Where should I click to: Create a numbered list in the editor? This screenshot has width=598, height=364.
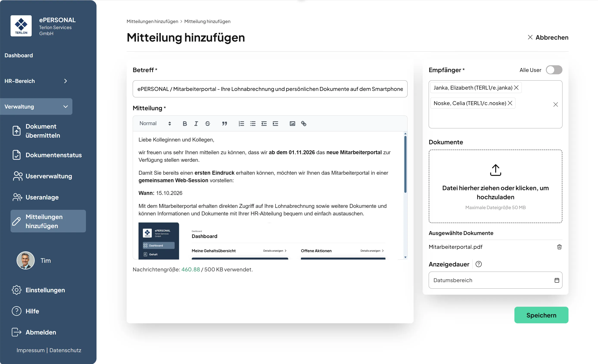241,123
